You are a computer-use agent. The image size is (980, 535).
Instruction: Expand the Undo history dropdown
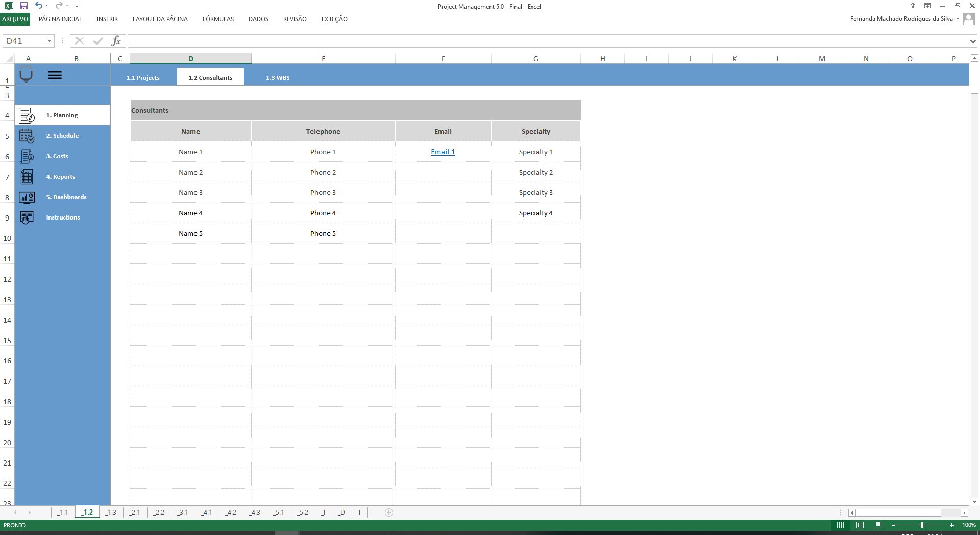point(46,6)
